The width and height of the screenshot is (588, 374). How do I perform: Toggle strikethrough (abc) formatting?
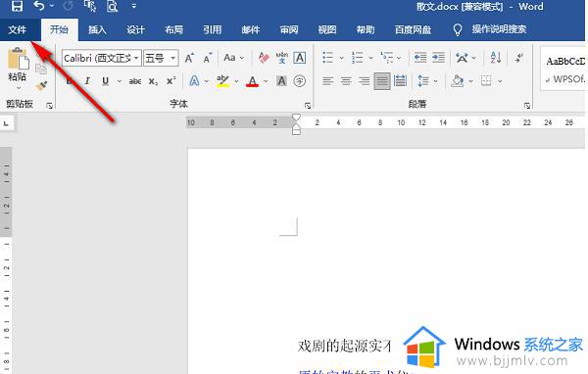pos(135,81)
